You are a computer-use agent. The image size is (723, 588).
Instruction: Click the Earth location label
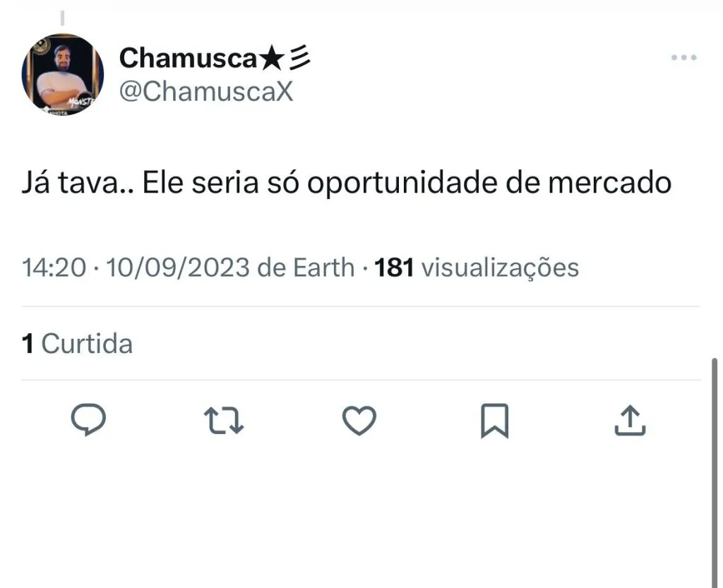pyautogui.click(x=324, y=268)
